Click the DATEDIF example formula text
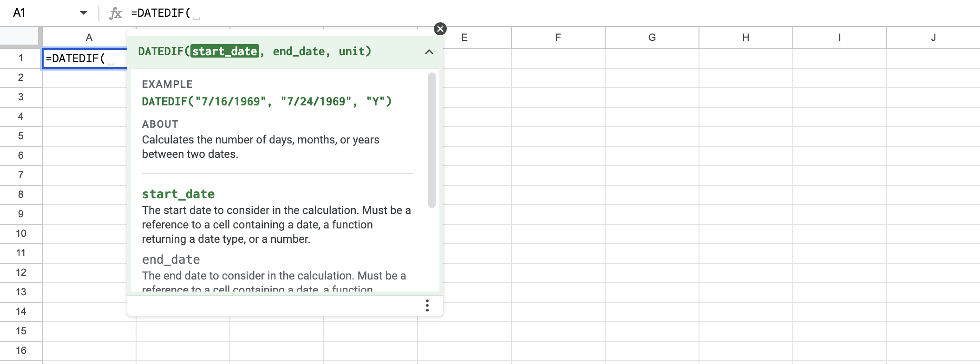 pos(267,102)
